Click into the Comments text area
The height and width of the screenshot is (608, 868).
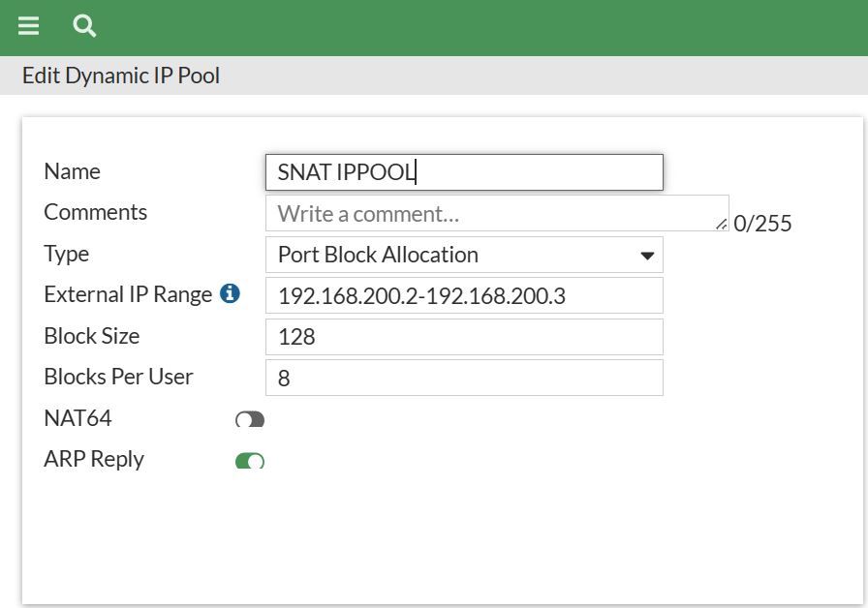[x=494, y=213]
